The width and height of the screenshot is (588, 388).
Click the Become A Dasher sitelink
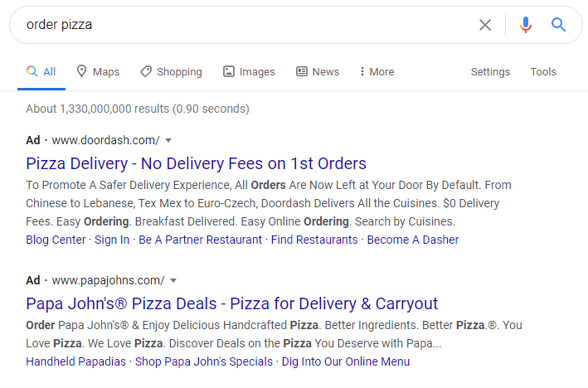413,240
